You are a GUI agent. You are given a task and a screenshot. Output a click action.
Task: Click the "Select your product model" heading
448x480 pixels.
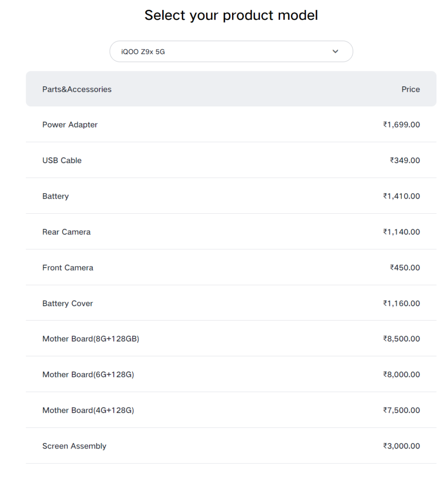(231, 15)
